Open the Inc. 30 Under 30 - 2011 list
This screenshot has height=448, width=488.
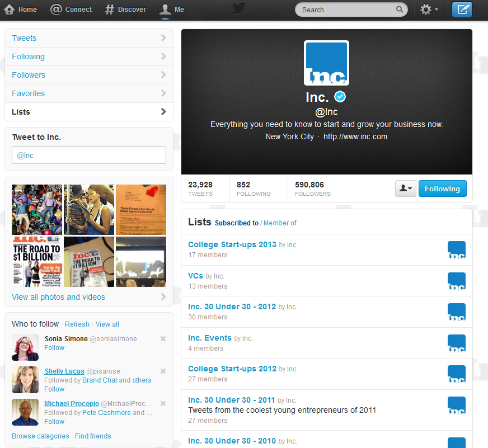[x=232, y=399]
